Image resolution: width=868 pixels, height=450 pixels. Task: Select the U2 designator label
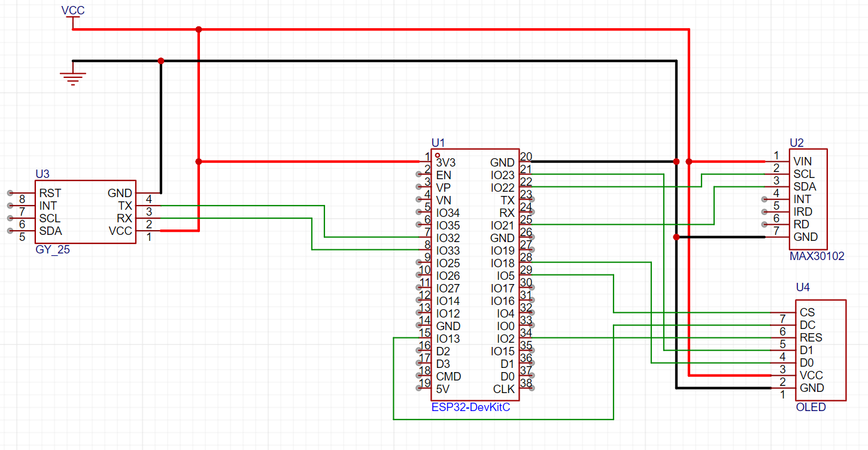tap(797, 143)
